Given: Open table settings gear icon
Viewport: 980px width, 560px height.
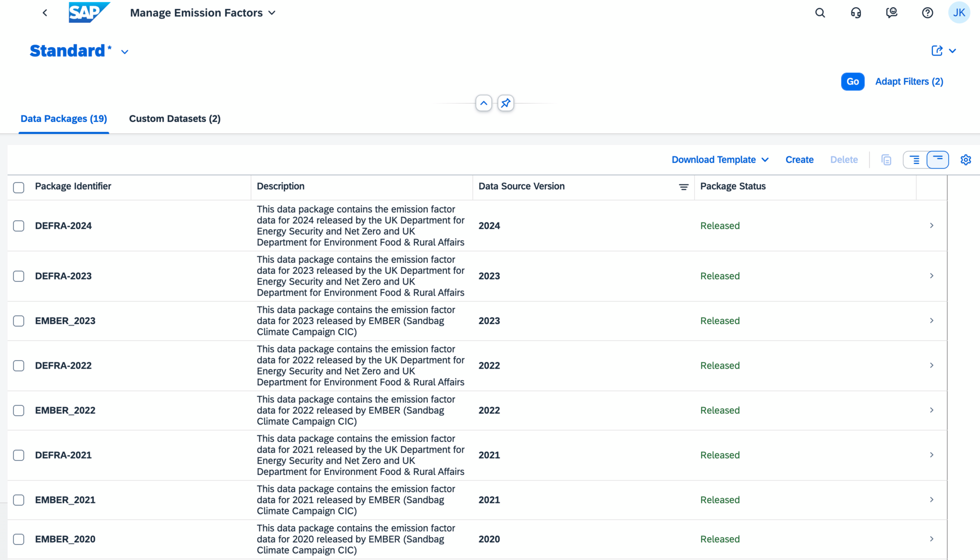Looking at the screenshot, I should (x=965, y=160).
